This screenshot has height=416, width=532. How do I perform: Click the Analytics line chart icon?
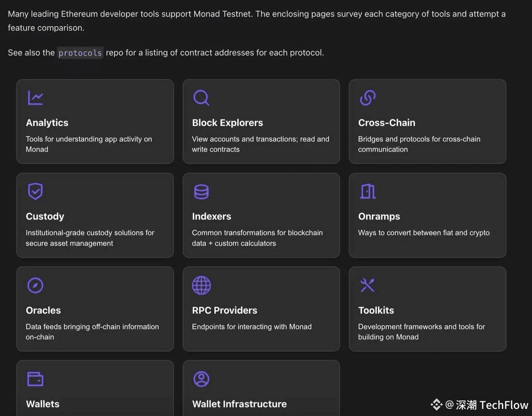35,98
